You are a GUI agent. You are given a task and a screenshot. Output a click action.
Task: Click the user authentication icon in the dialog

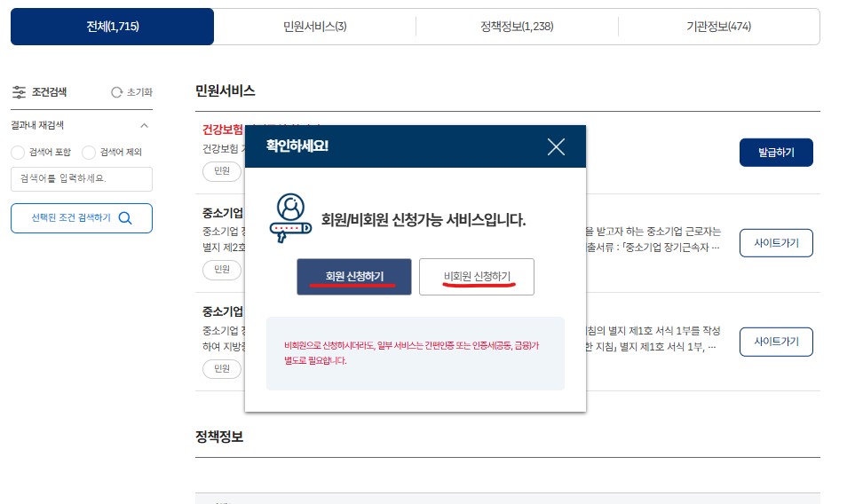[x=290, y=218]
